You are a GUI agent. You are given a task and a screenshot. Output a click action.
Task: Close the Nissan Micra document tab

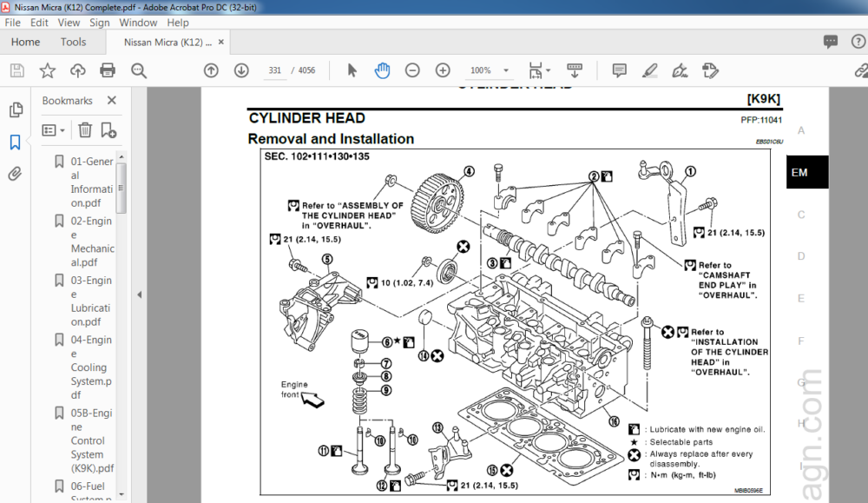click(x=220, y=42)
